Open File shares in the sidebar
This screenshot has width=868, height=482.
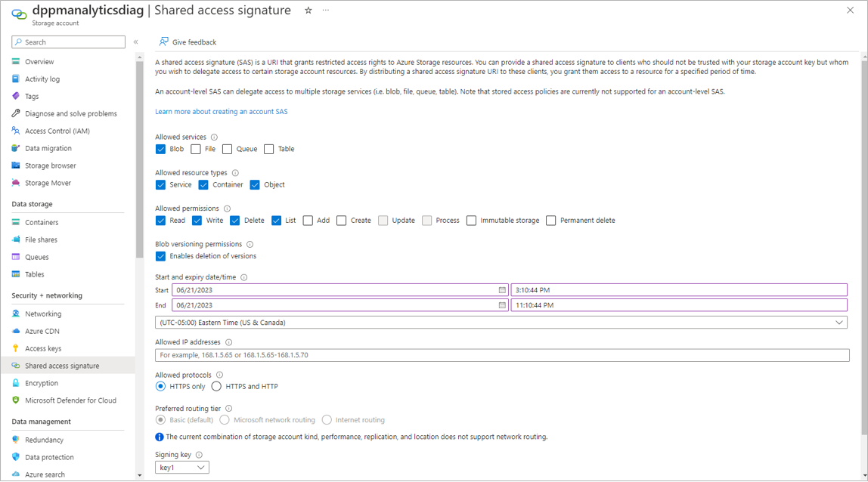click(41, 239)
